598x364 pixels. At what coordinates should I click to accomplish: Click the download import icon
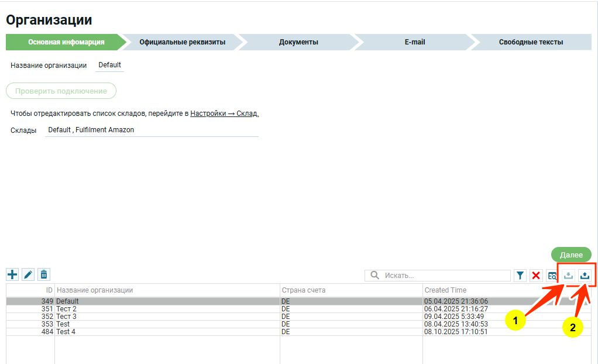[568, 276]
